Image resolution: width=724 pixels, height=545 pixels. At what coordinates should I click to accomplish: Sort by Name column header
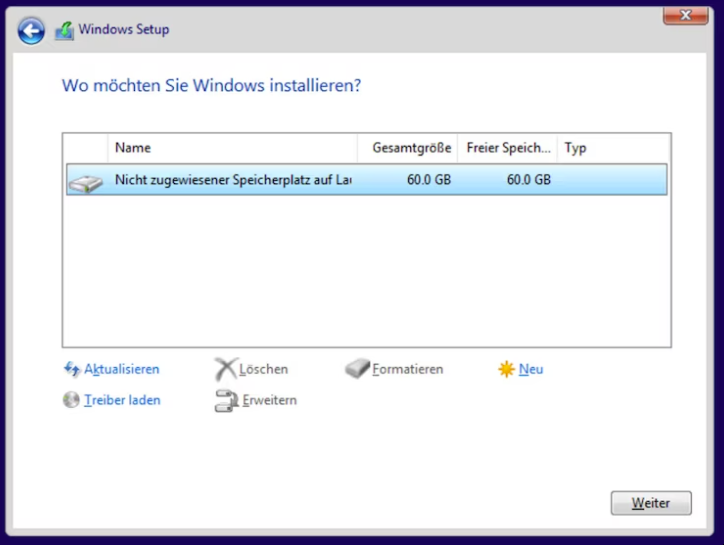[233, 148]
